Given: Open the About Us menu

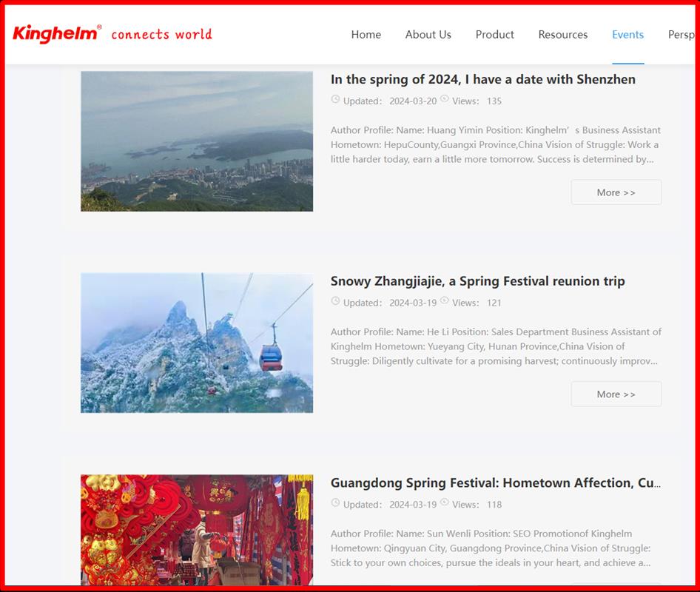Looking at the screenshot, I should pos(428,34).
